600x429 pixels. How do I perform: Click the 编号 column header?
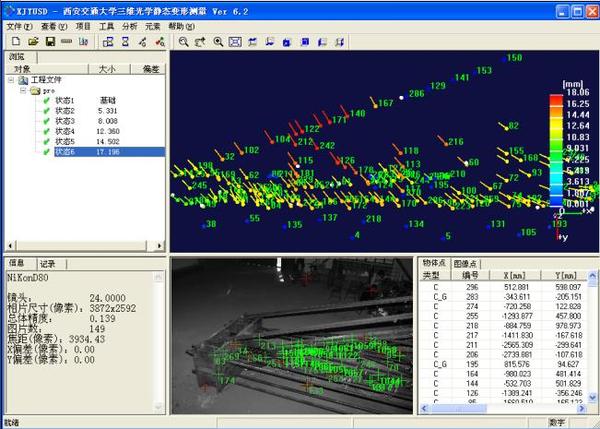click(470, 275)
